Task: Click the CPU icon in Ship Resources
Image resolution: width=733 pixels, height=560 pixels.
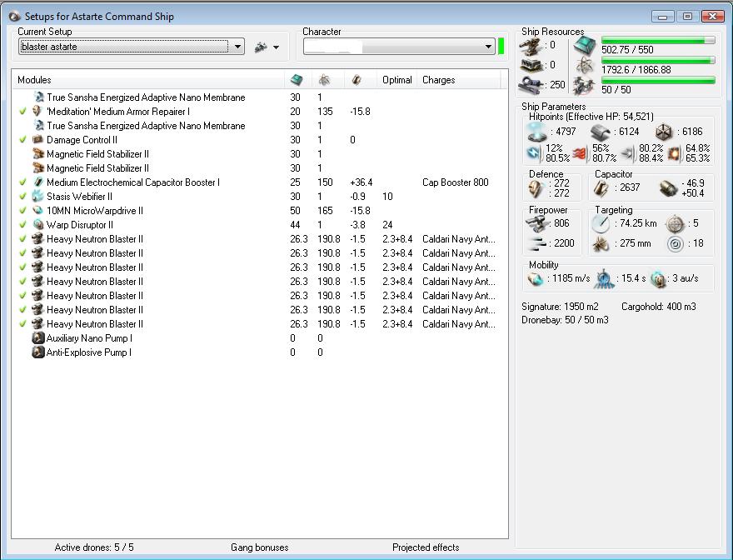Action: 585,46
